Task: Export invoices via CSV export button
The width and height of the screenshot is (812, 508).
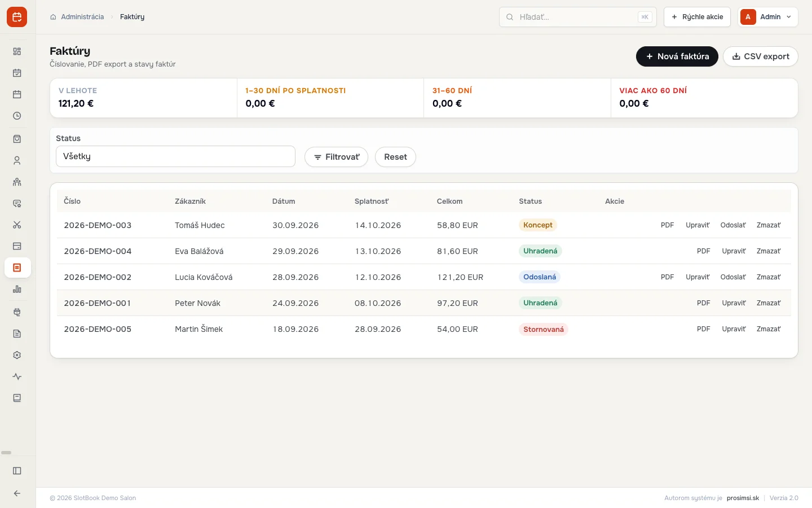Action: (x=761, y=56)
